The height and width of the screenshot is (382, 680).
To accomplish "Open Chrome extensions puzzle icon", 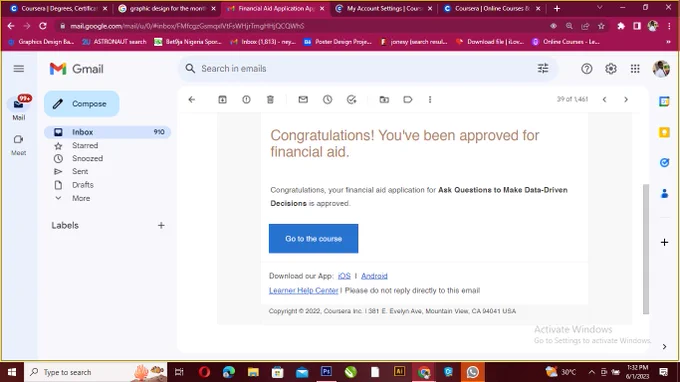I will coord(621,26).
